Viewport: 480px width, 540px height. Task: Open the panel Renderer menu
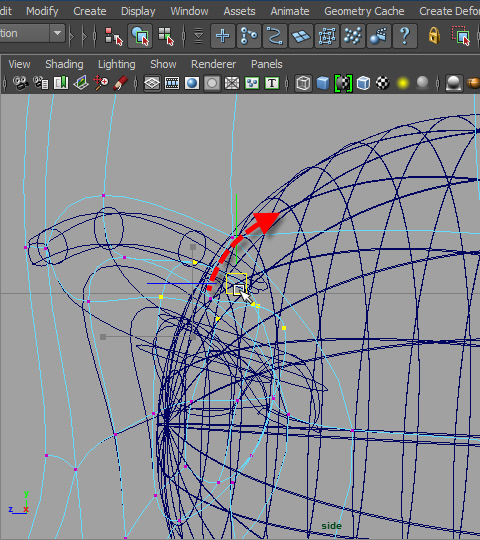point(213,64)
